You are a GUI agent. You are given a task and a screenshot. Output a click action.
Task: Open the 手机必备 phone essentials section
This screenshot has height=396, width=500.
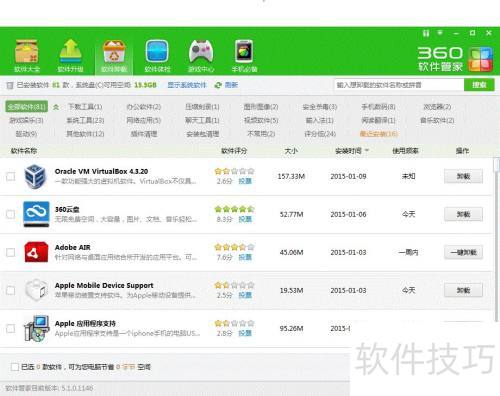point(244,56)
